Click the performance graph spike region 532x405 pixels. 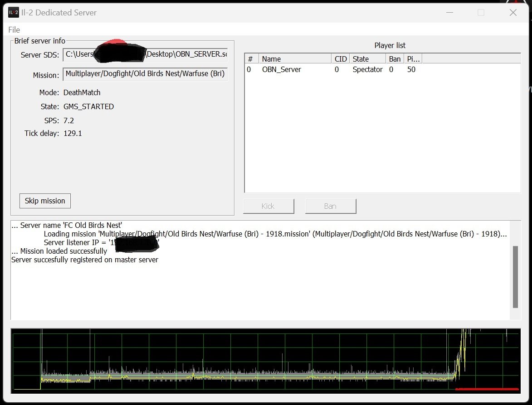click(x=463, y=352)
